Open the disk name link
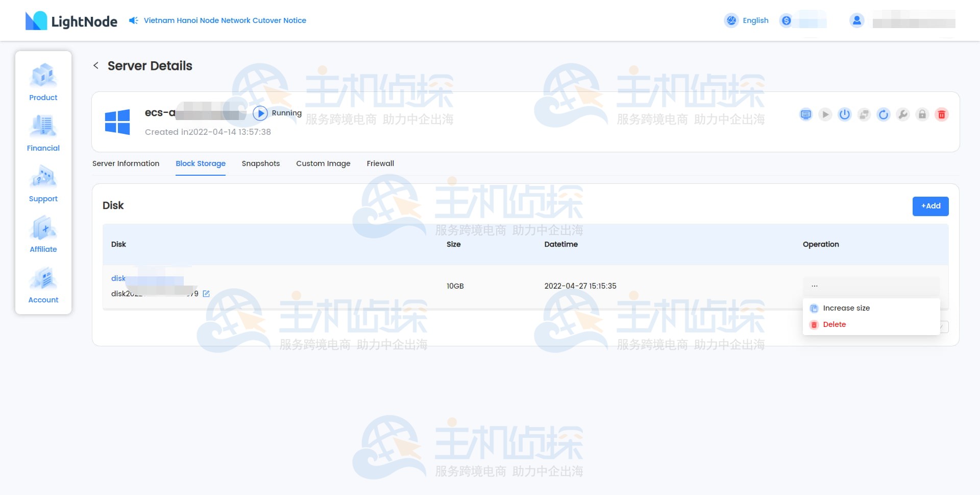The height and width of the screenshot is (495, 980). pos(118,278)
